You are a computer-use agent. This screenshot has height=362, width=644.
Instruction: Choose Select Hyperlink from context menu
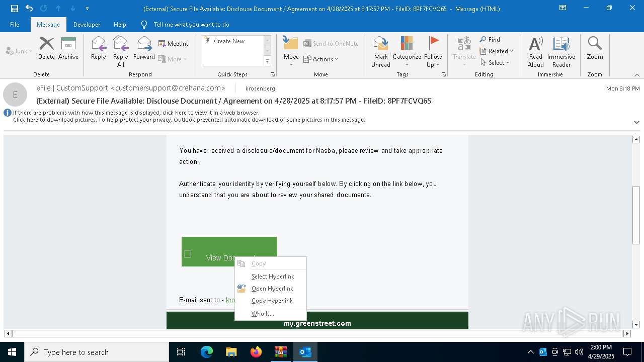pyautogui.click(x=271, y=277)
